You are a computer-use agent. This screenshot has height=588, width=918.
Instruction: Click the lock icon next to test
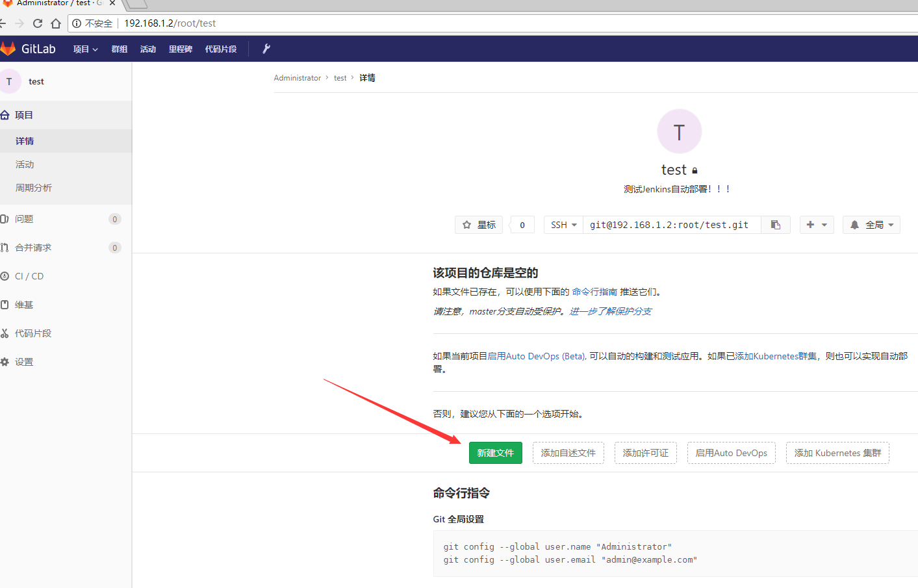tap(695, 170)
